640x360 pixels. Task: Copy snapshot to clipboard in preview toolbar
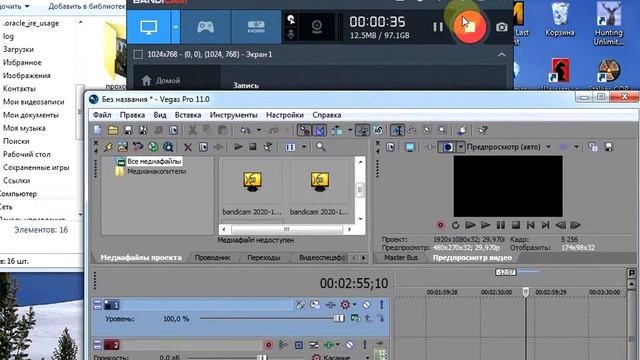pos(593,147)
